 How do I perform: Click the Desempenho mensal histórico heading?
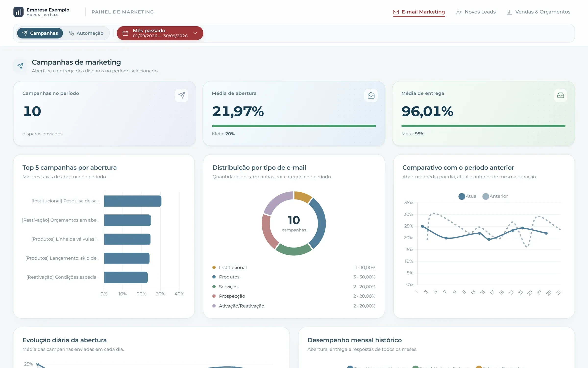355,340
